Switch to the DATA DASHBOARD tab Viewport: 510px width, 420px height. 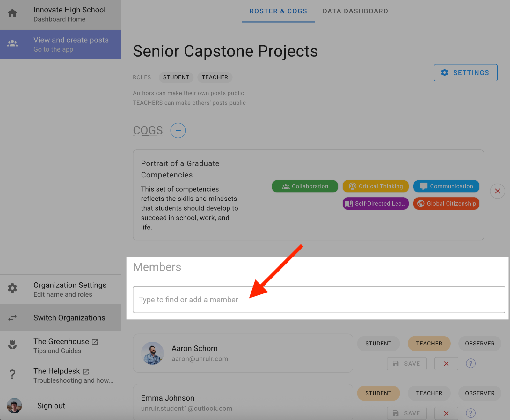coord(355,11)
